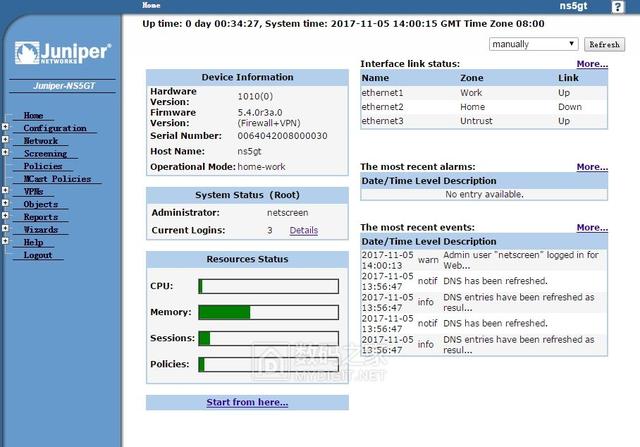Click the Down link status for ethernet2
This screenshot has height=447, width=640.
(570, 107)
